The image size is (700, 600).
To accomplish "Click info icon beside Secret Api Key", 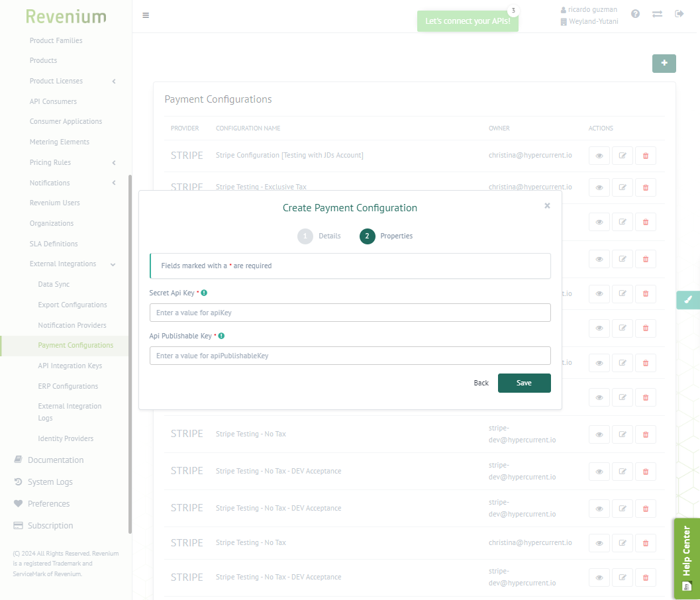I will [x=204, y=293].
